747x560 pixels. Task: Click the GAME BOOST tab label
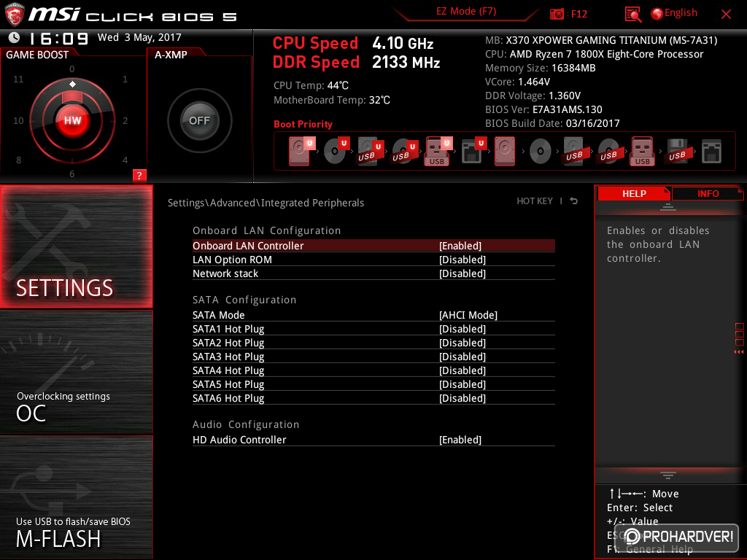click(37, 55)
